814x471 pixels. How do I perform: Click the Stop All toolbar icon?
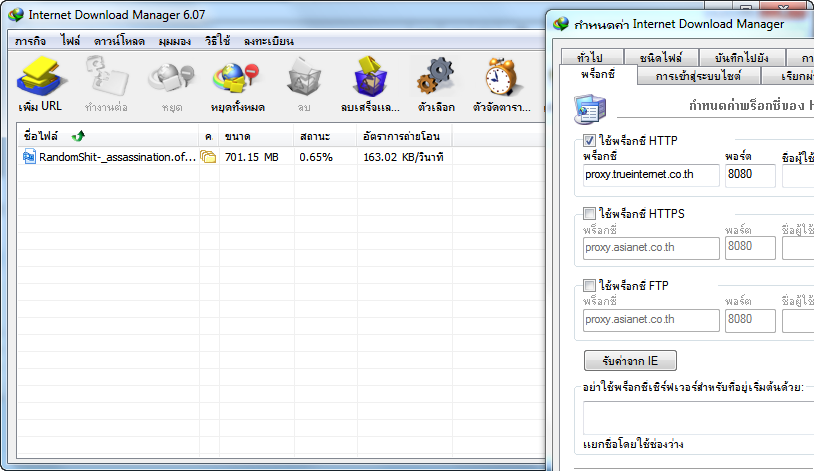237,78
